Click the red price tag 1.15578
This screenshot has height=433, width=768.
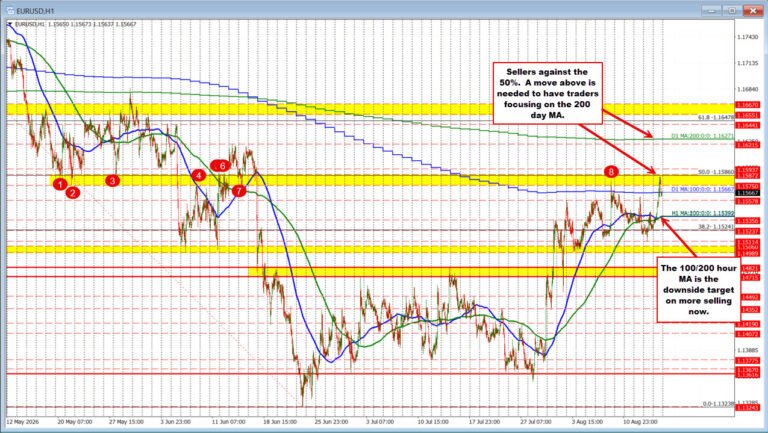750,201
